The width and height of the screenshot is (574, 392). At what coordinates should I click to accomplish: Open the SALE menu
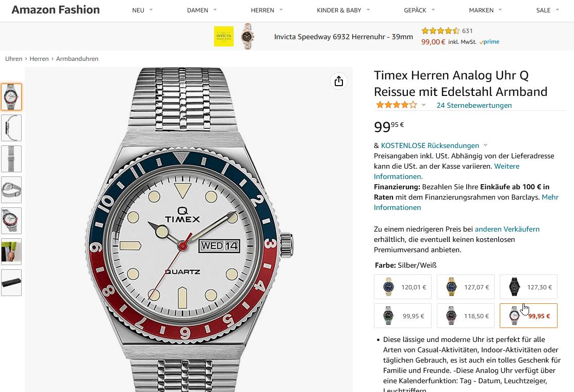point(547,10)
